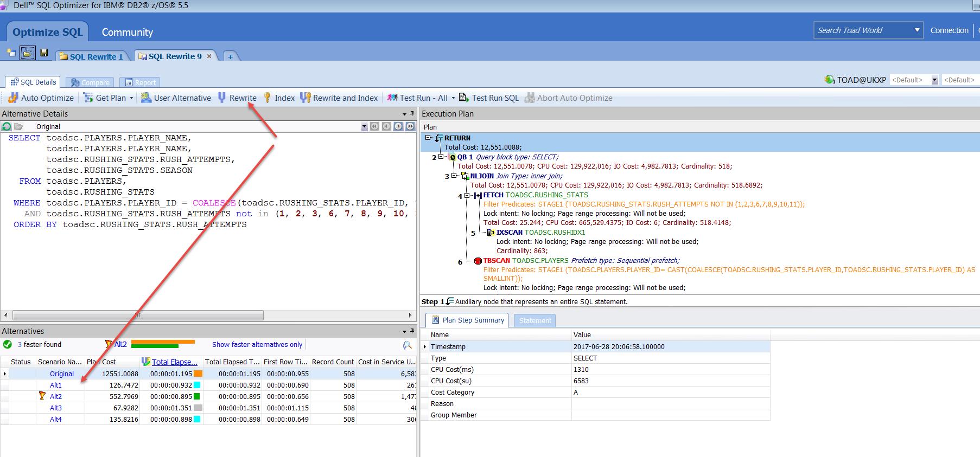Click the magnifier search icon in Alternatives

407,345
